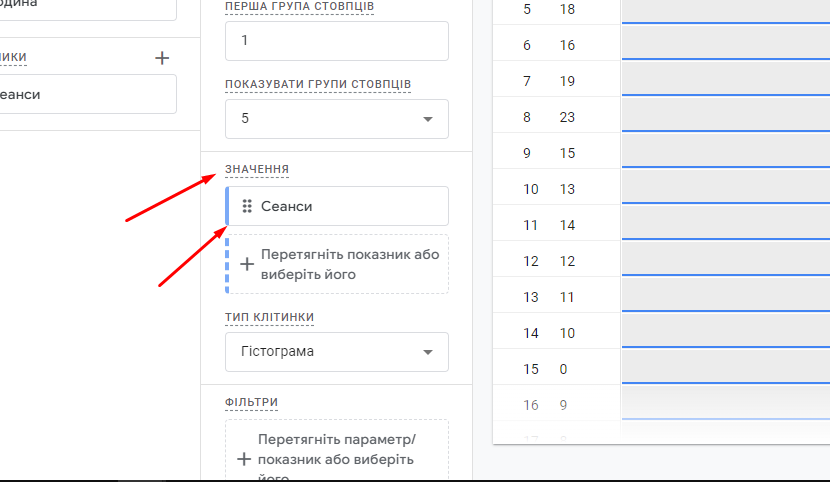
Task: Select the cell value 18 in row 5
Action: (567, 9)
